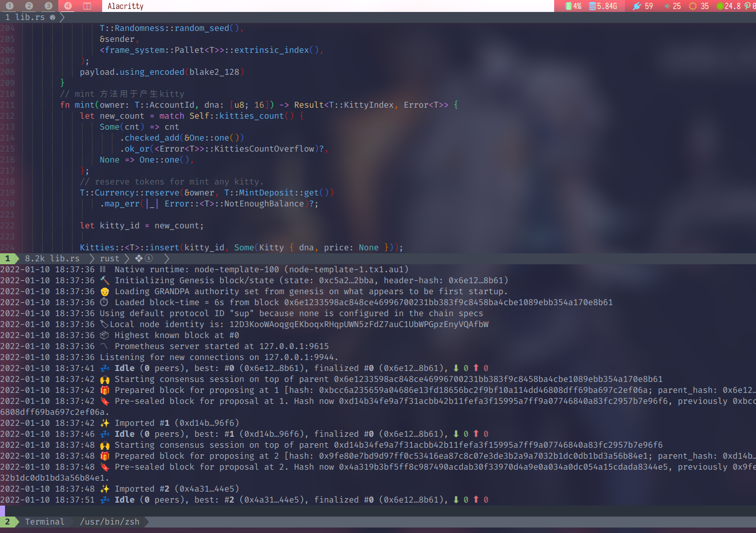Screen dimensions: 756x533
Task: Switch to workspace 1 in the top bar
Action: [9, 6]
